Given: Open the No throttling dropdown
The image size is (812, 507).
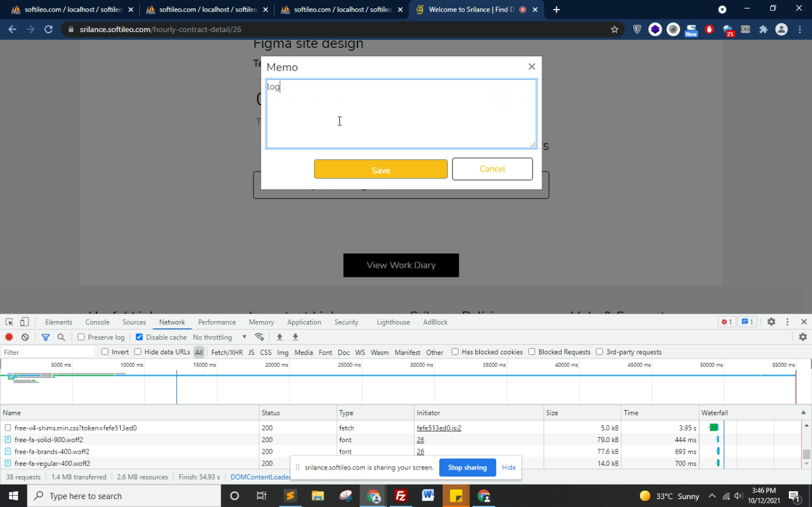Looking at the screenshot, I should (x=219, y=337).
